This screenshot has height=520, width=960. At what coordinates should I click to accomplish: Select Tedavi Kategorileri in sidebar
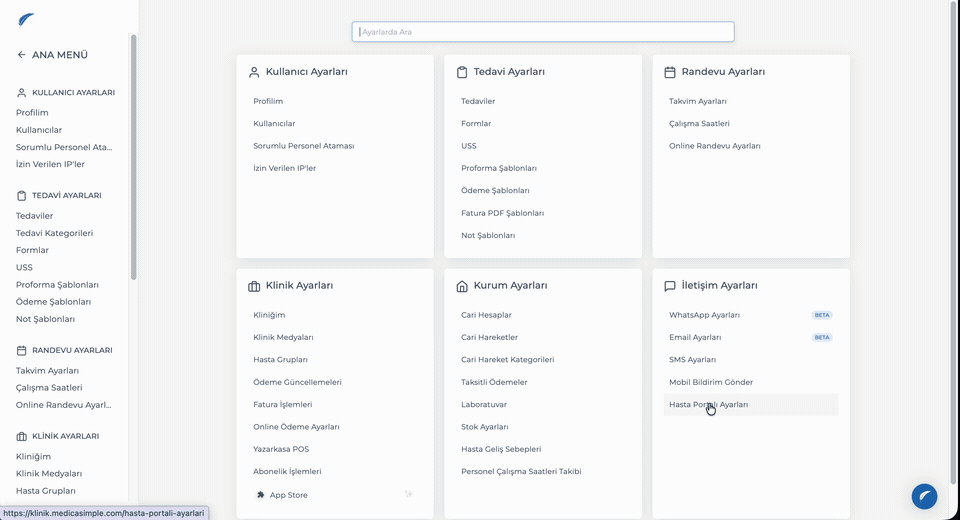coord(54,233)
